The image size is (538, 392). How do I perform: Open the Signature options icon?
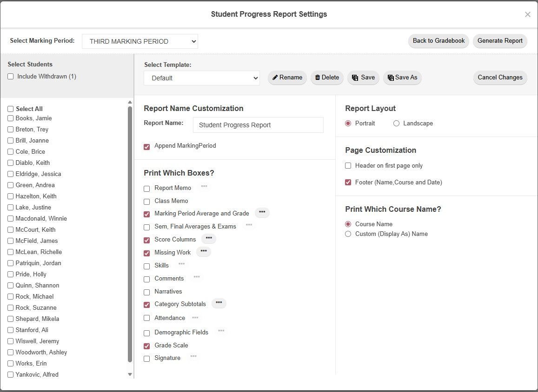(193, 357)
